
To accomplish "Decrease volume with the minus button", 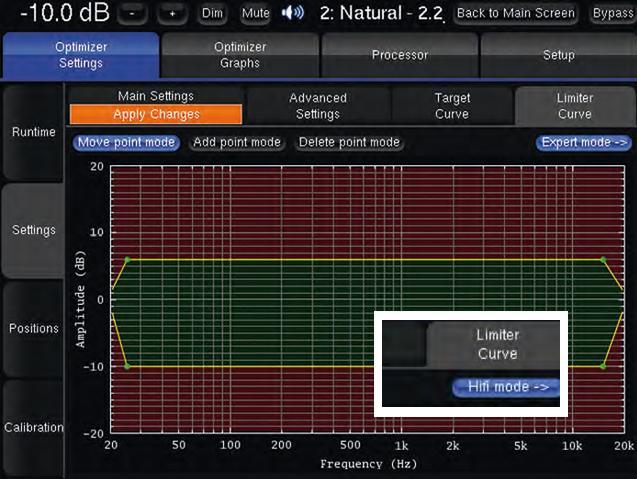I will pyautogui.click(x=138, y=14).
